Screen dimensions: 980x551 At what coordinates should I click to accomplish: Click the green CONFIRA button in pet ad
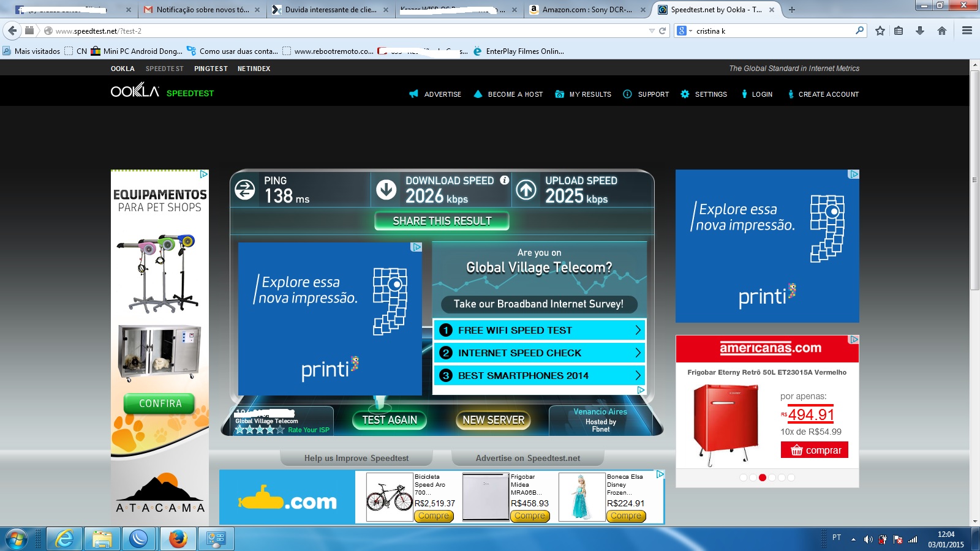[x=160, y=403]
